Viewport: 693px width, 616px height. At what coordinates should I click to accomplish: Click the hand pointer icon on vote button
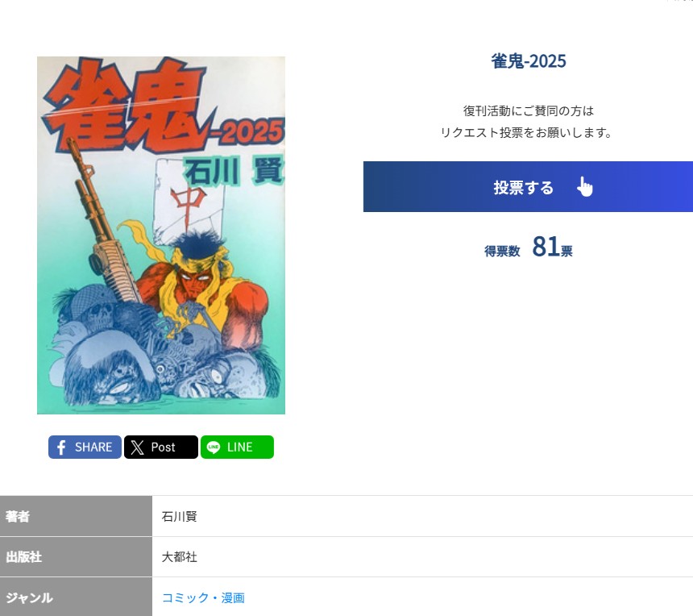(x=585, y=186)
